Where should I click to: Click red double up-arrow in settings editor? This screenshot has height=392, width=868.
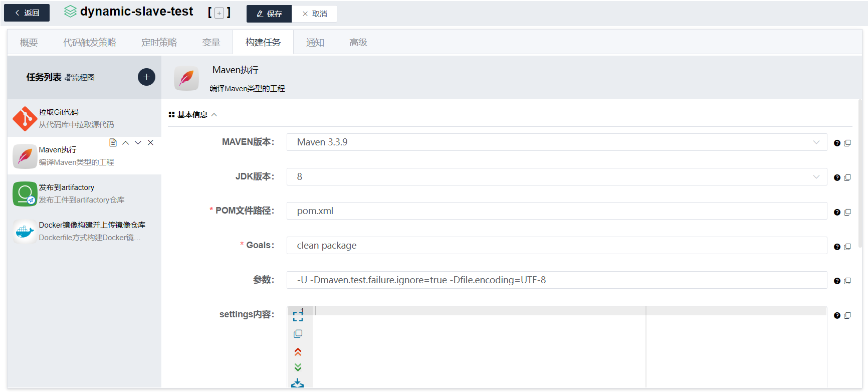[298, 351]
